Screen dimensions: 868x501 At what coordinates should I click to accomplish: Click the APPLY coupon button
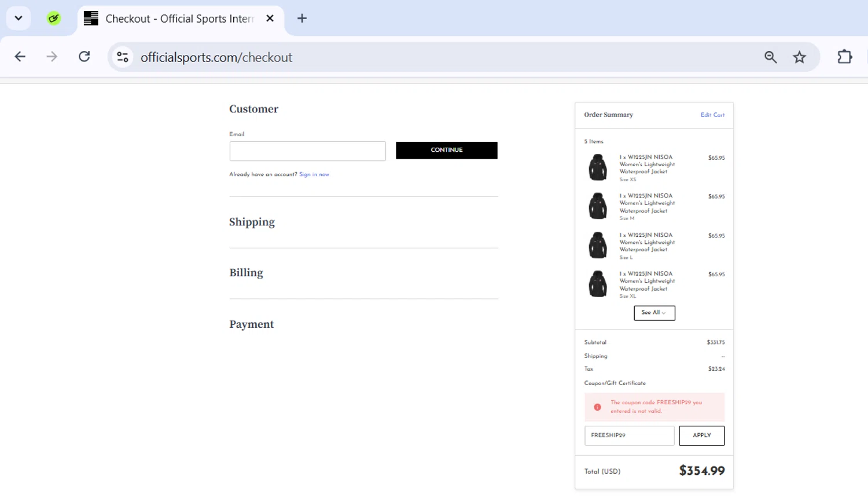701,436
